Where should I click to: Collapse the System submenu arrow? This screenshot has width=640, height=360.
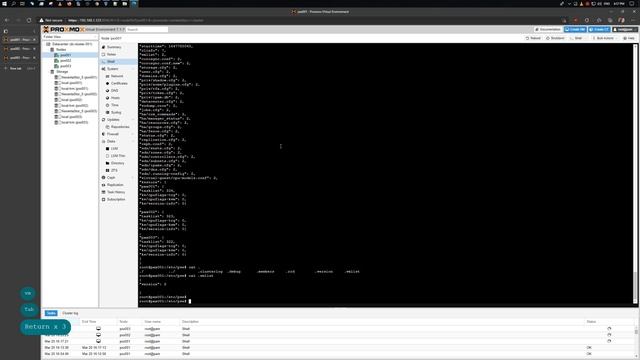pyautogui.click(x=133, y=69)
